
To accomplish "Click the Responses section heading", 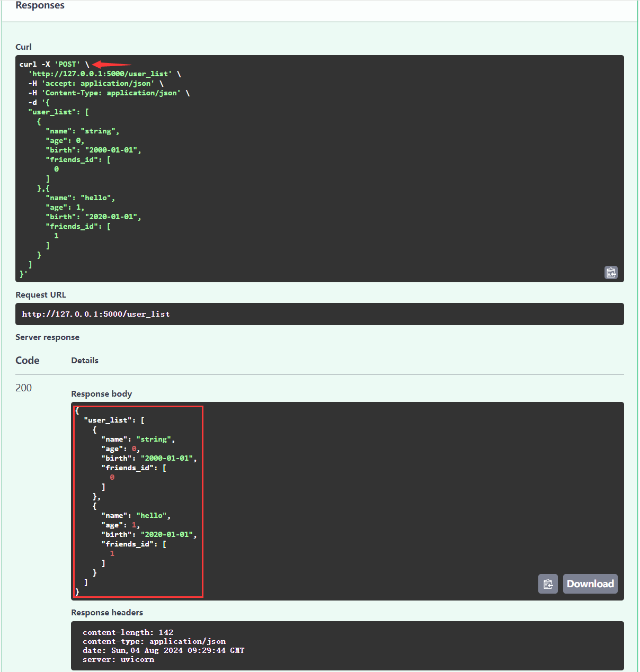I will point(40,5).
